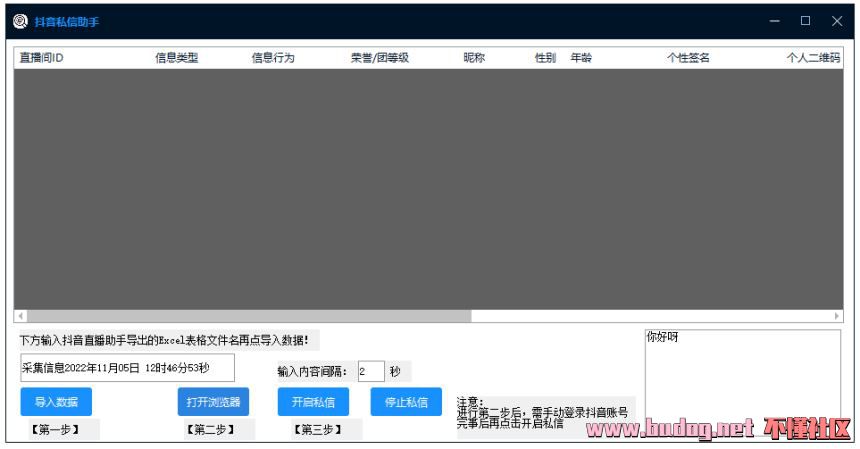
Task: Click the 抖音私信助手 app icon in title bar
Action: (x=20, y=21)
